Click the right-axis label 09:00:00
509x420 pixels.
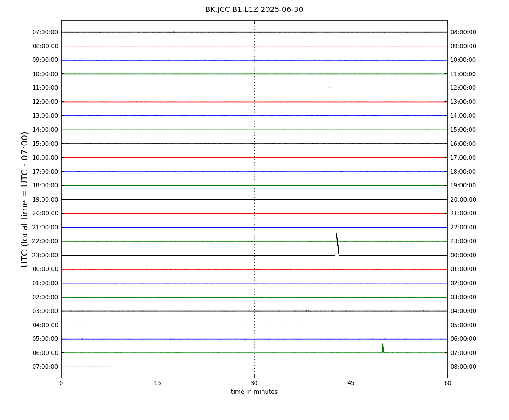point(463,46)
